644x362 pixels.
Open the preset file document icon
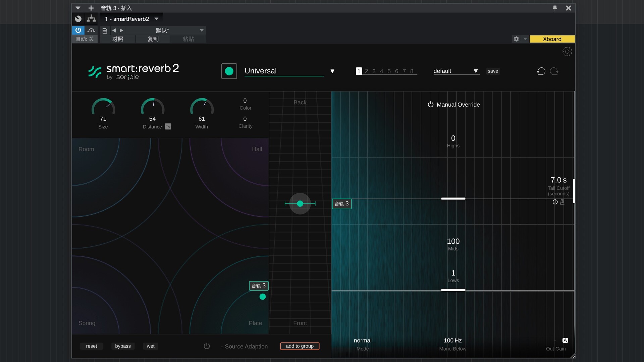click(x=105, y=31)
